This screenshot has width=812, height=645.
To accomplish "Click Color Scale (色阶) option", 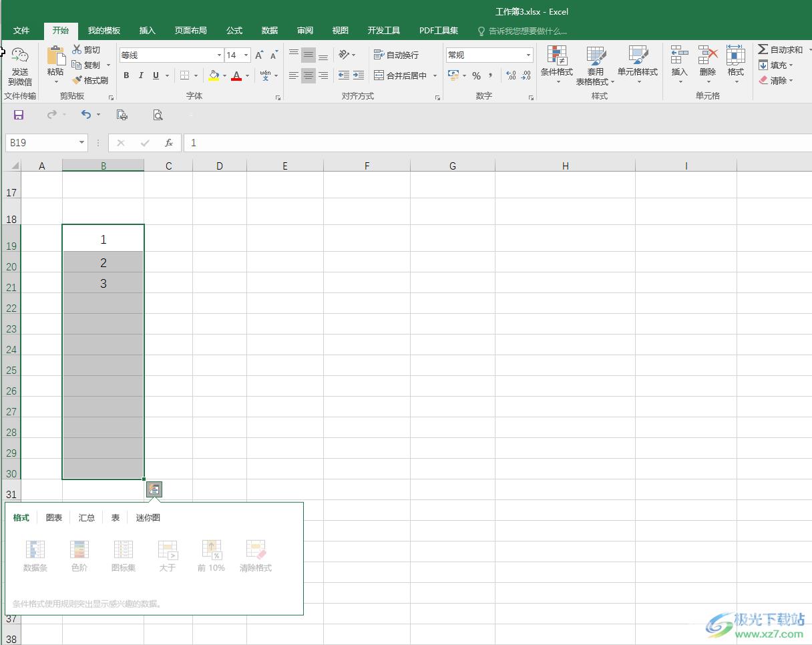I will 79,556.
